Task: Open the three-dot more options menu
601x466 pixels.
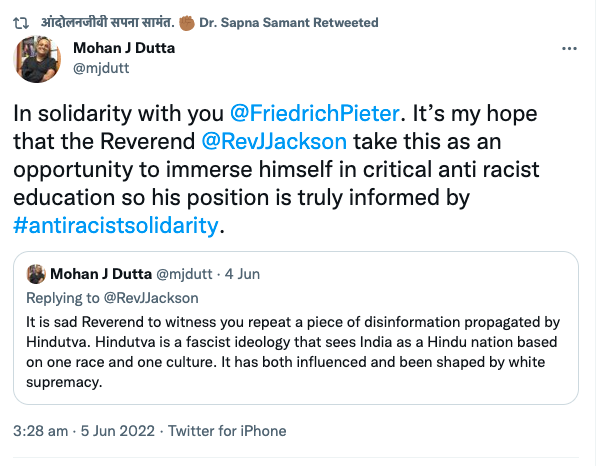Action: [x=570, y=47]
